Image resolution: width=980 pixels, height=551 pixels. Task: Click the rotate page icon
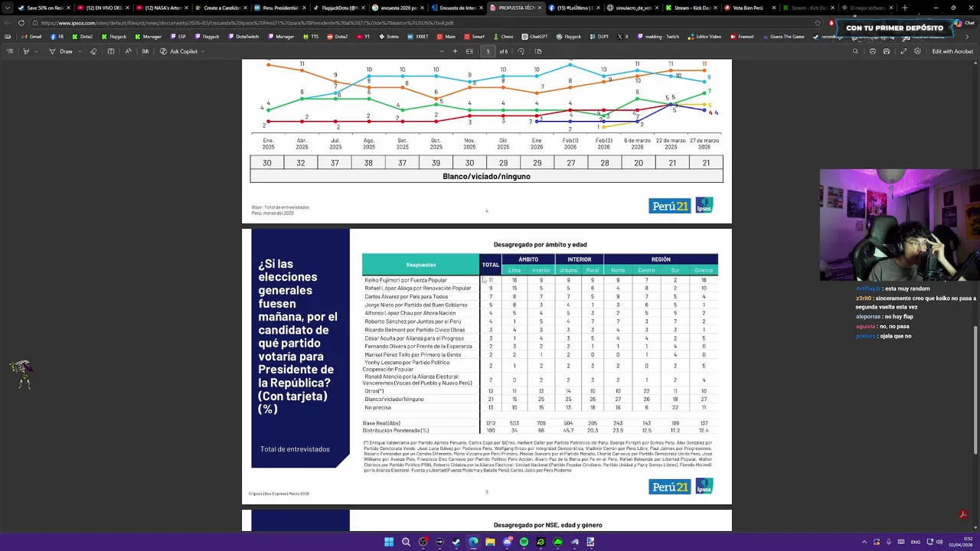[521, 51]
